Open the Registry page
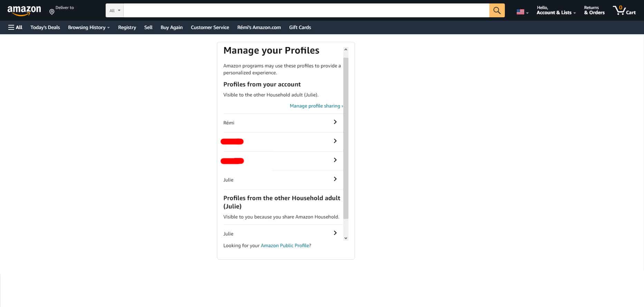The image size is (644, 307). 127,27
